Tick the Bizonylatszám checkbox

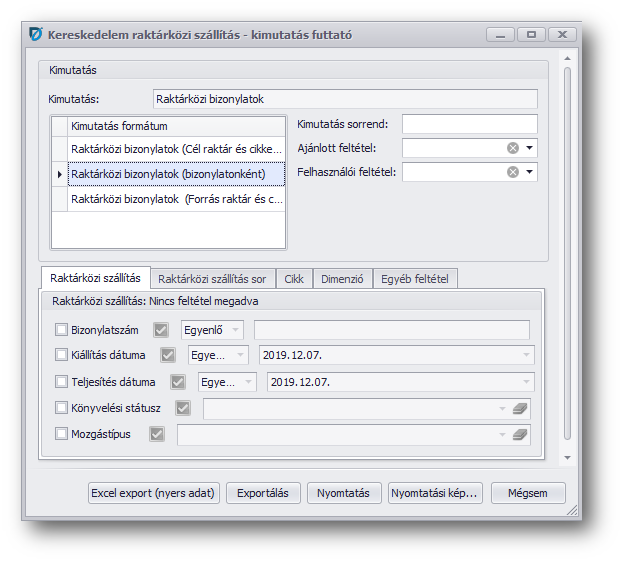tap(61, 330)
